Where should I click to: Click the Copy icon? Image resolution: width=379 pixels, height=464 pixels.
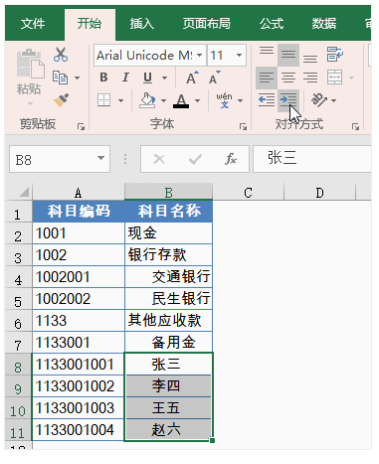(x=60, y=78)
